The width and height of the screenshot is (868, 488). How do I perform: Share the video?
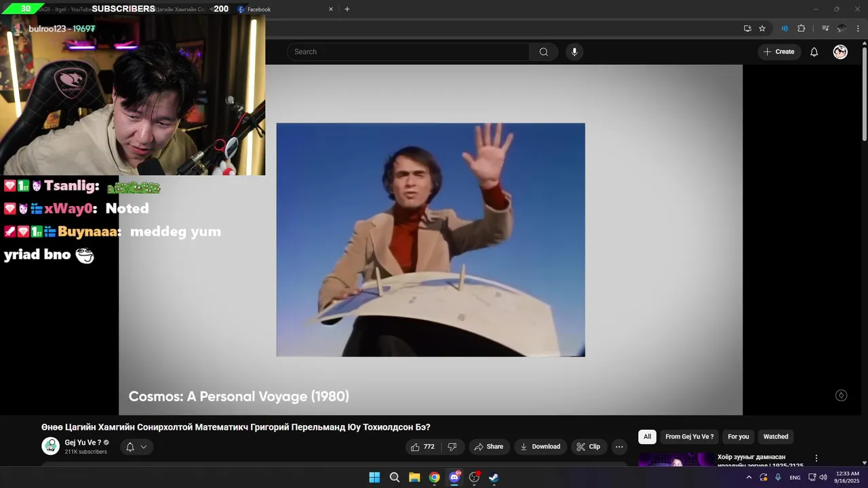click(489, 447)
